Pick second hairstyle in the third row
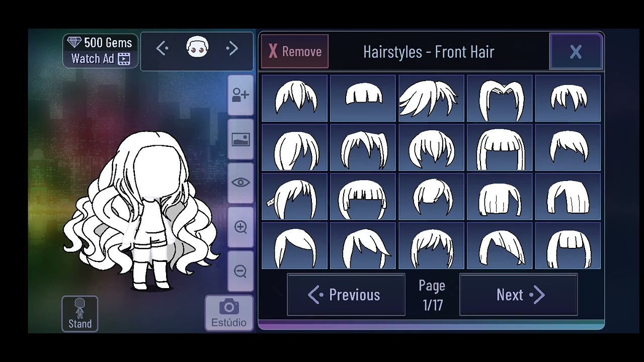644x362 pixels. [363, 197]
